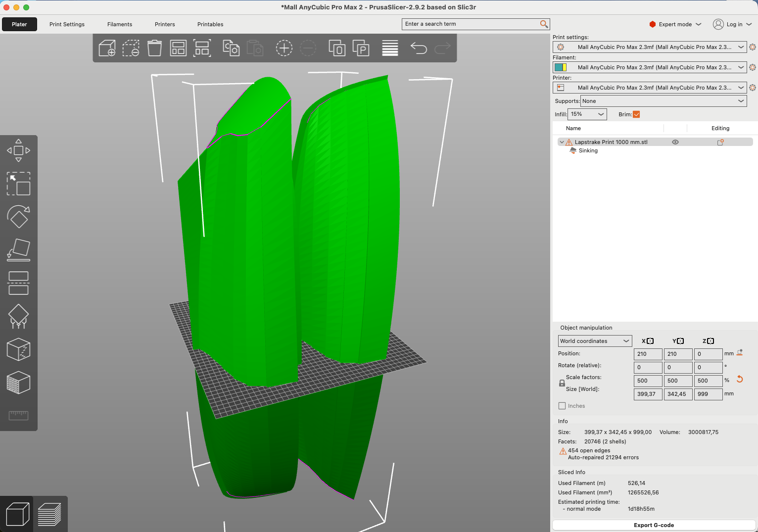Image resolution: width=758 pixels, height=532 pixels.
Task: Switch to sliced layers preview view
Action: click(49, 514)
